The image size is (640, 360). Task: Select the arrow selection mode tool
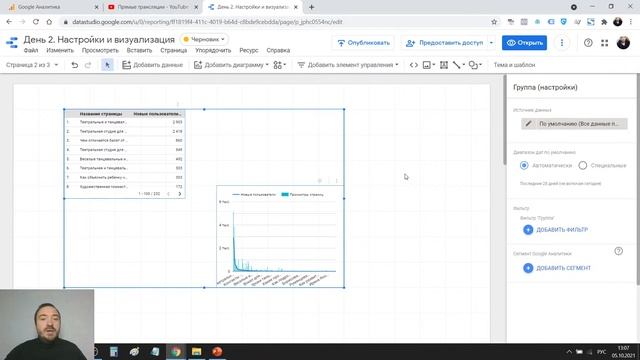[107, 65]
